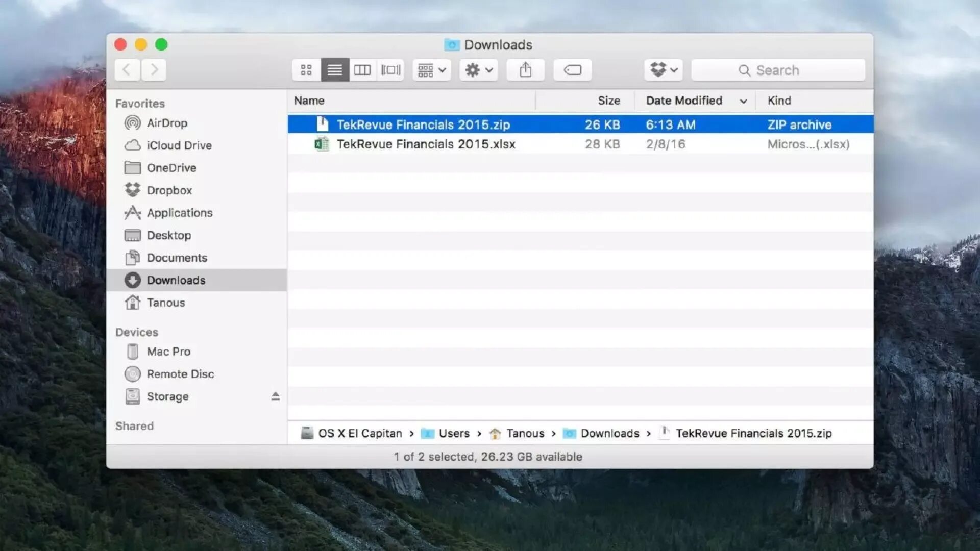Image resolution: width=980 pixels, height=551 pixels.
Task: Sort by the Date Modified column
Action: (684, 101)
